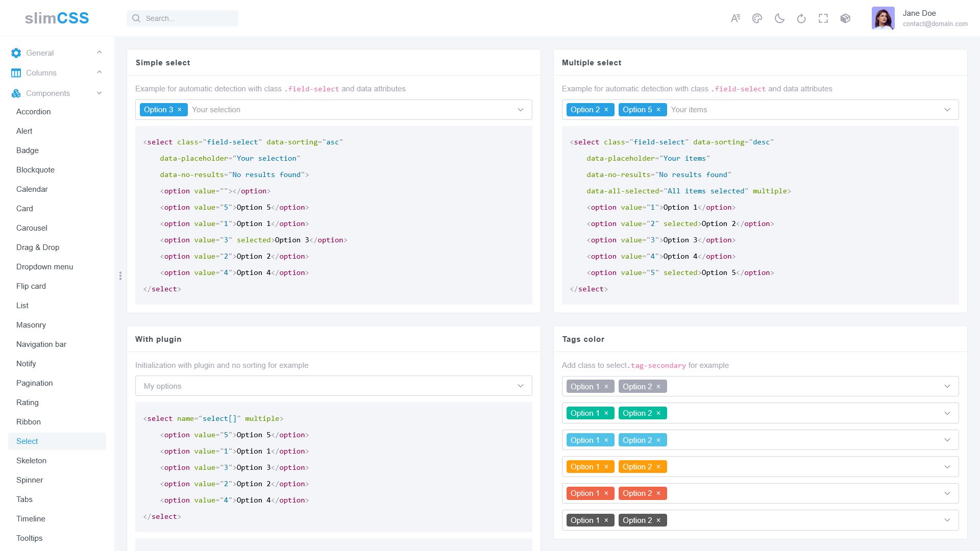Expand the 'Your items' multiple select chevron
This screenshot has height=551, width=980.
click(x=947, y=110)
